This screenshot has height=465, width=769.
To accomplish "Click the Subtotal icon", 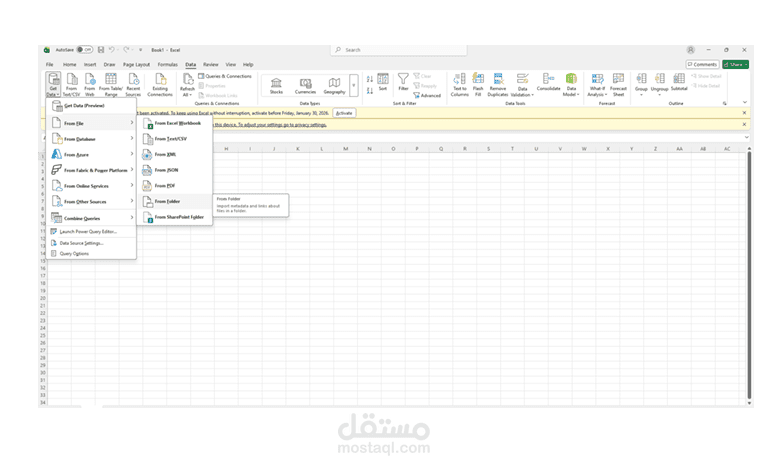I will point(679,82).
